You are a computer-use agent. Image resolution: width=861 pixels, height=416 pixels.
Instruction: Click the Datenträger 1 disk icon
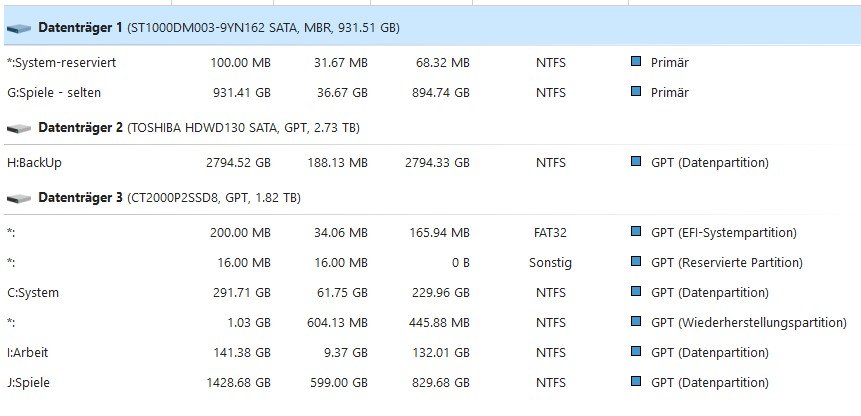(18, 29)
